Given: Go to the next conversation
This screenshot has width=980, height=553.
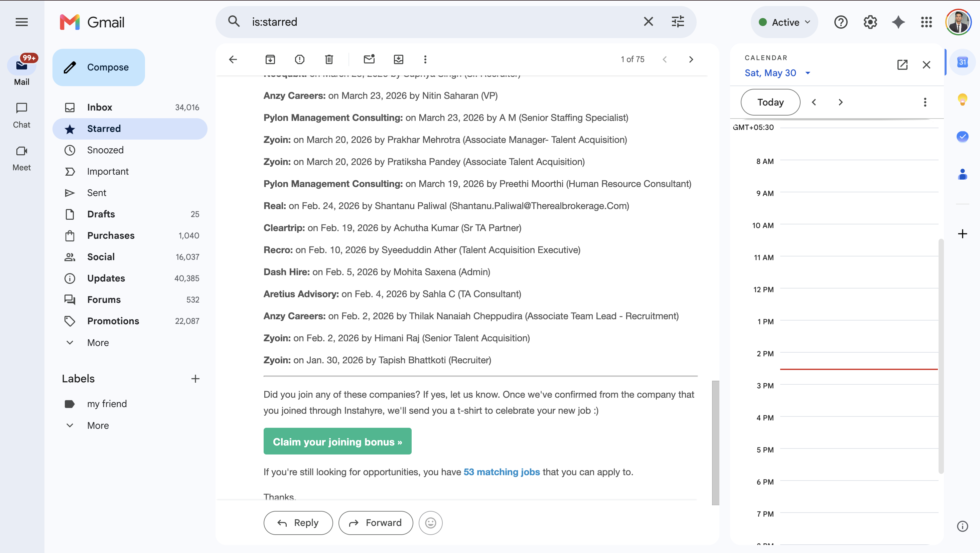Looking at the screenshot, I should (x=691, y=59).
